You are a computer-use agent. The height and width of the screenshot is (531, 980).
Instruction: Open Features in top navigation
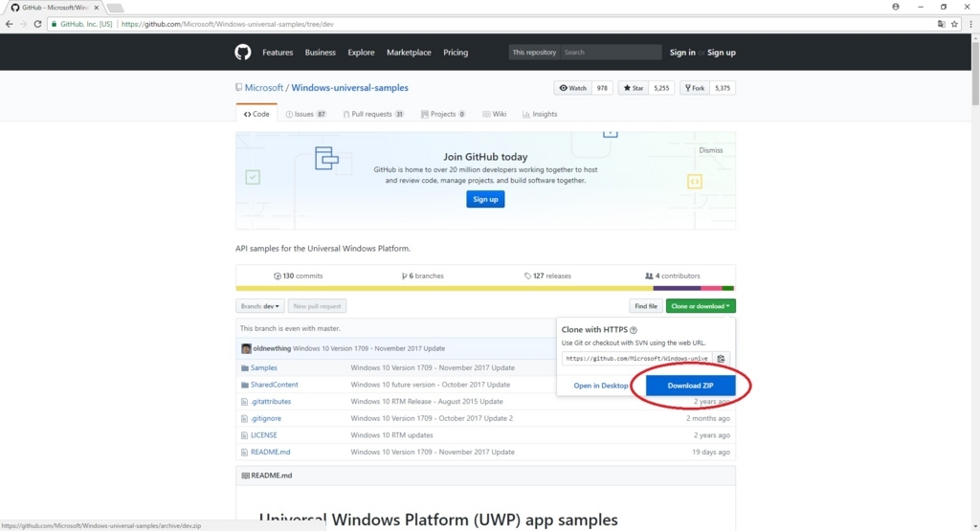coord(278,53)
